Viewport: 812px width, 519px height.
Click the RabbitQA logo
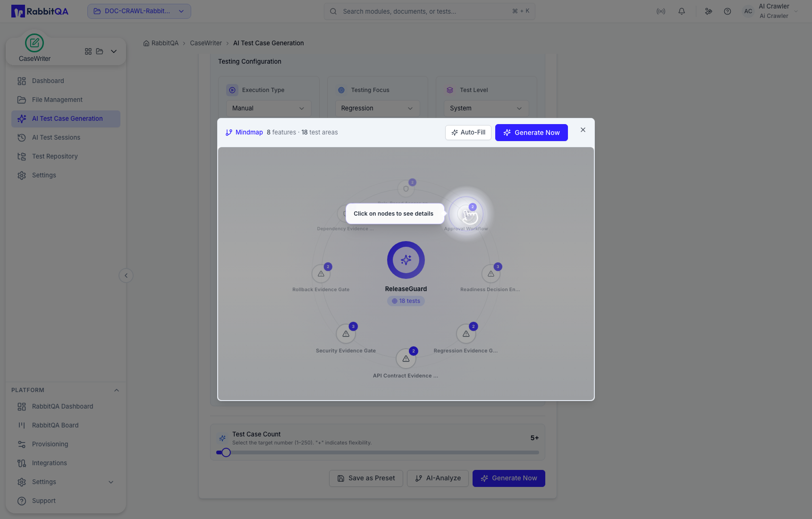coord(40,11)
